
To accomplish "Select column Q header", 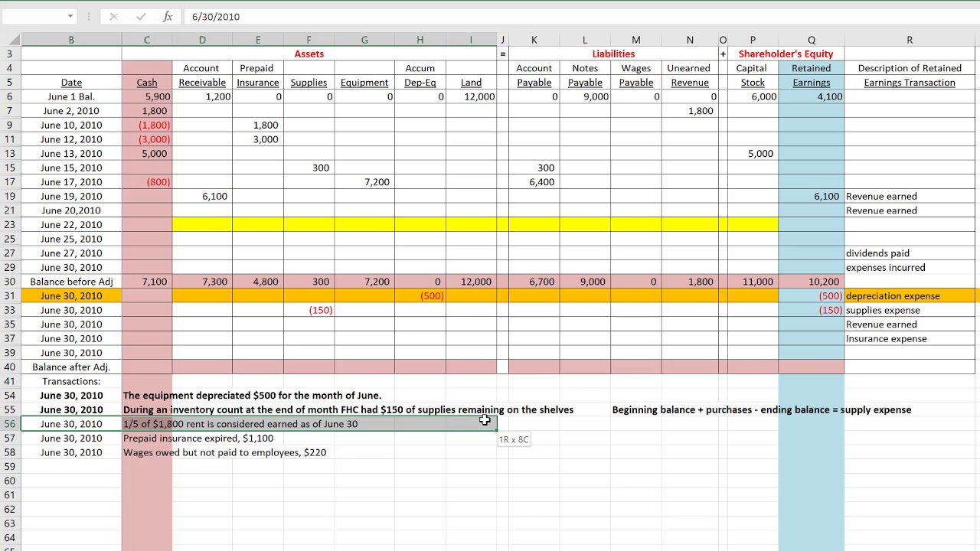I will (812, 40).
